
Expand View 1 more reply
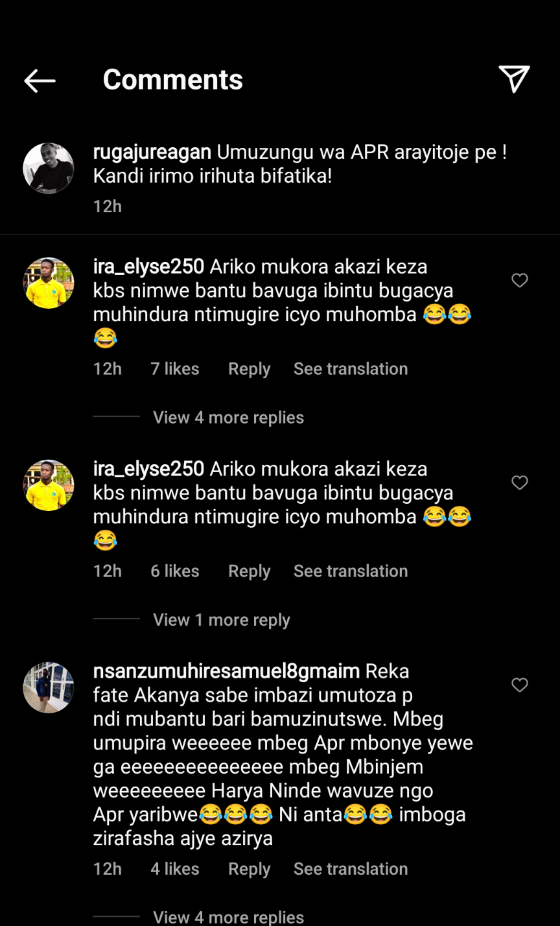tap(221, 620)
